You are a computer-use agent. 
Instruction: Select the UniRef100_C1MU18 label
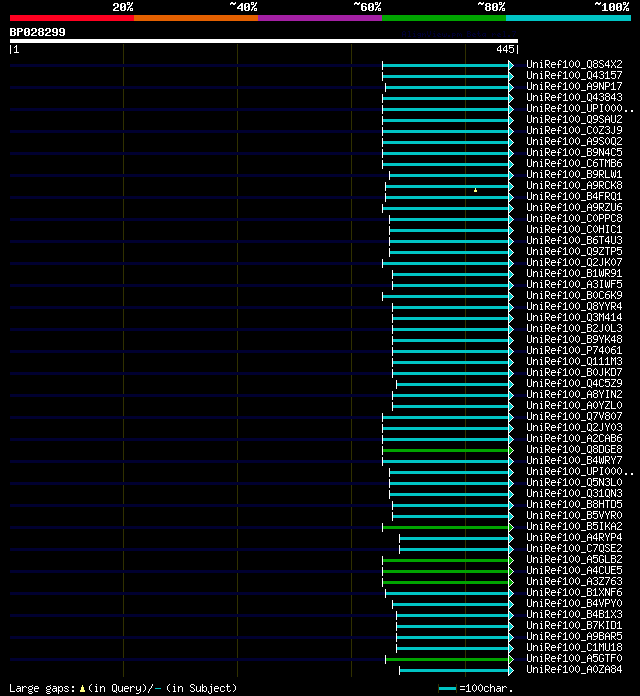(x=574, y=647)
